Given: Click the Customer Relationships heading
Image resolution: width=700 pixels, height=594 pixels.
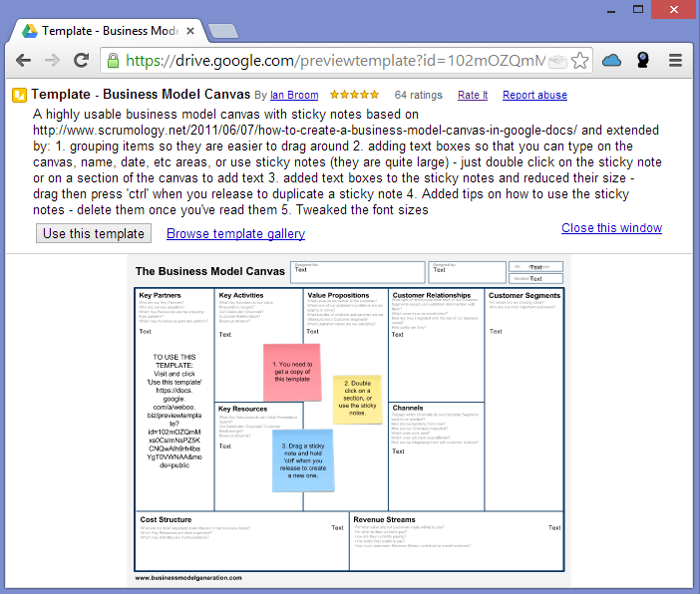Looking at the screenshot, I should click(x=432, y=295).
